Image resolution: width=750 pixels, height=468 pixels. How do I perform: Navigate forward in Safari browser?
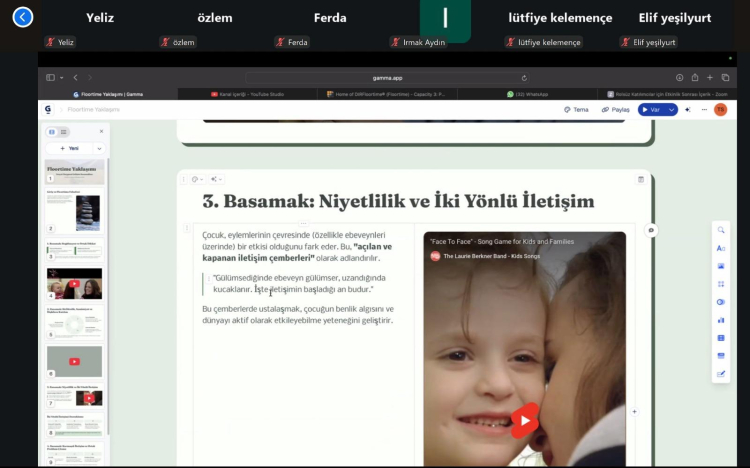pos(90,78)
